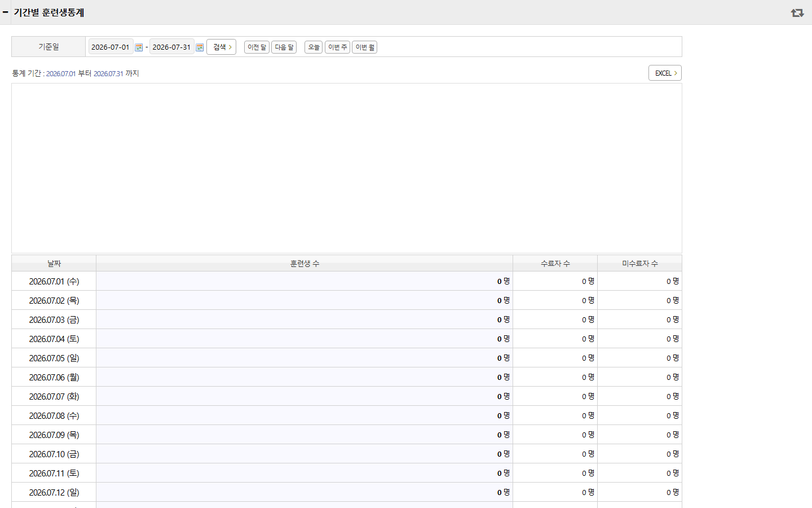
Task: Select the 2026.07.01 (수) row date
Action: click(54, 281)
